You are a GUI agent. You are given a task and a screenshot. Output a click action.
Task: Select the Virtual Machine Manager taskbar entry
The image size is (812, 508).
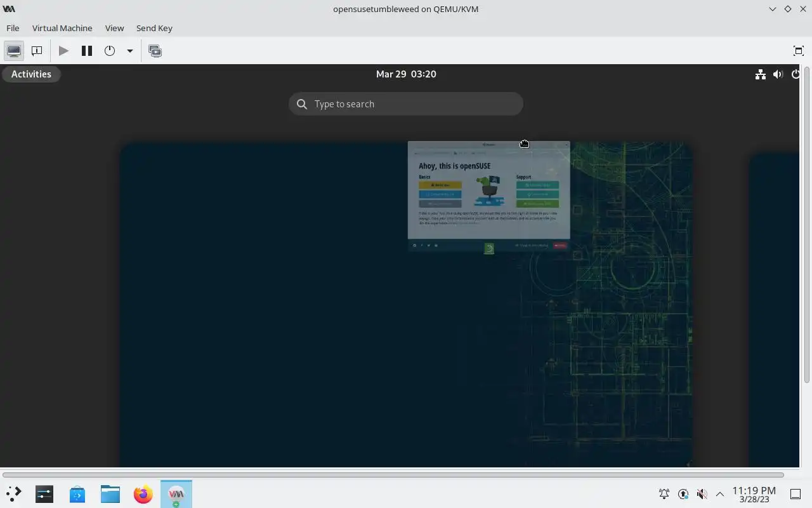coord(176,493)
